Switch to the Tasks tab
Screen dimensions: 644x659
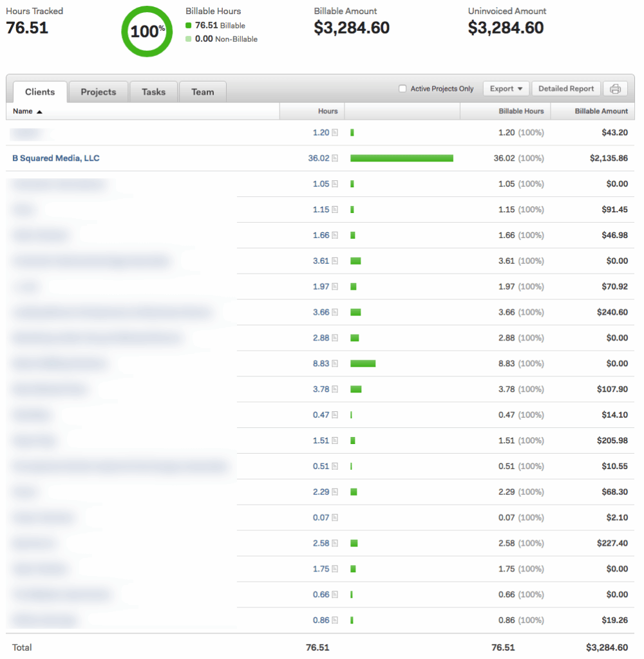point(153,92)
